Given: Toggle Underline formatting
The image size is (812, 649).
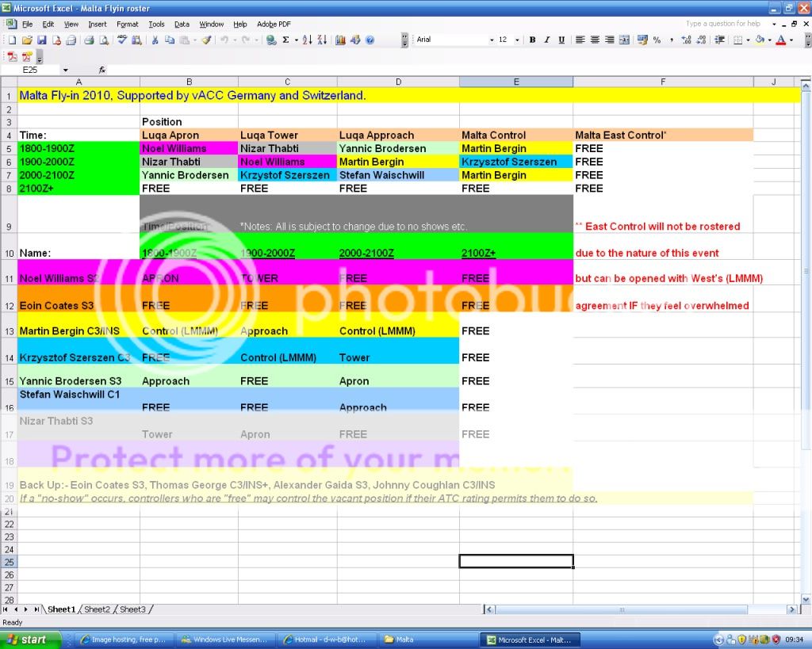Looking at the screenshot, I should click(561, 40).
